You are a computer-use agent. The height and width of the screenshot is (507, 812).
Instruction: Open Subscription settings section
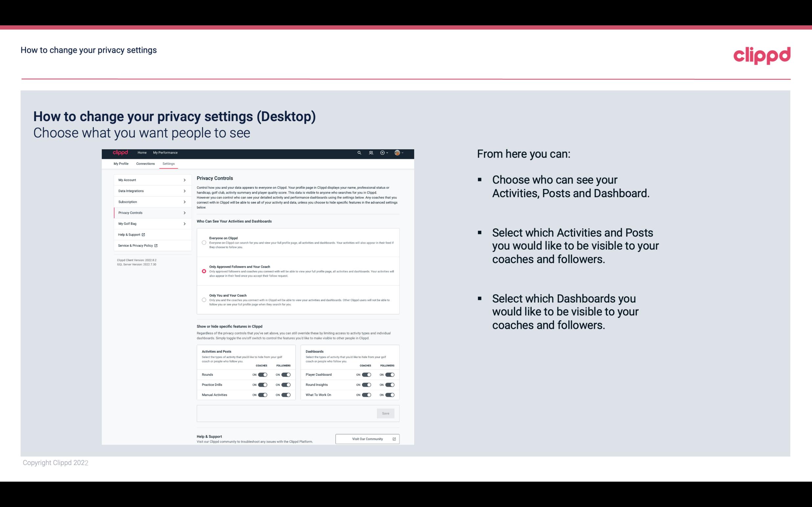(150, 202)
